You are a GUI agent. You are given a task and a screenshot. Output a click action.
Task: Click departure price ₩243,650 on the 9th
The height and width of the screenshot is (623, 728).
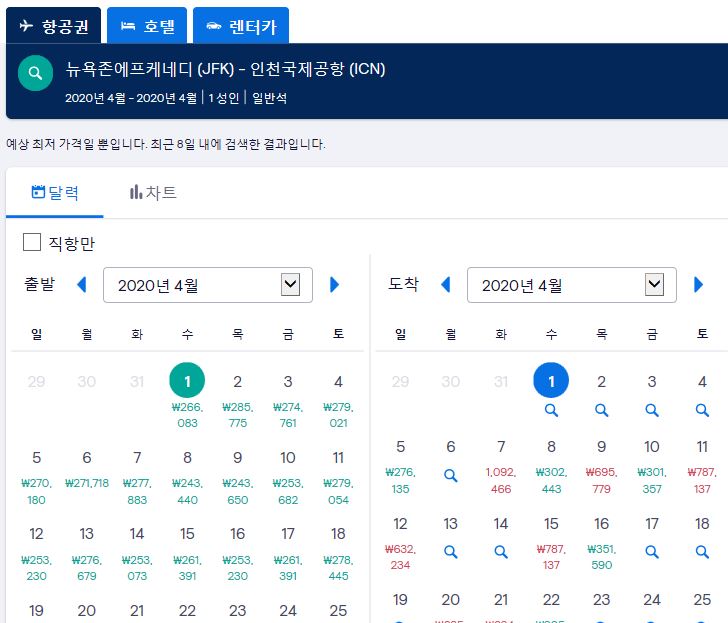[x=237, y=492]
